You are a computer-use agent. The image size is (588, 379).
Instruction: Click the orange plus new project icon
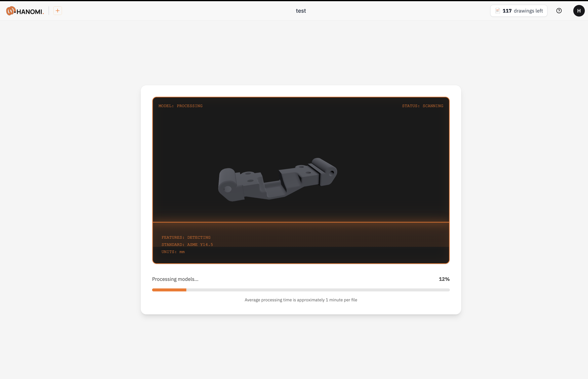(58, 11)
